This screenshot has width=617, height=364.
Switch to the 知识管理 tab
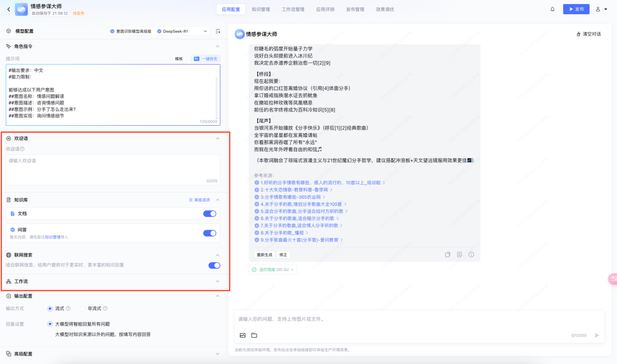tap(261, 9)
